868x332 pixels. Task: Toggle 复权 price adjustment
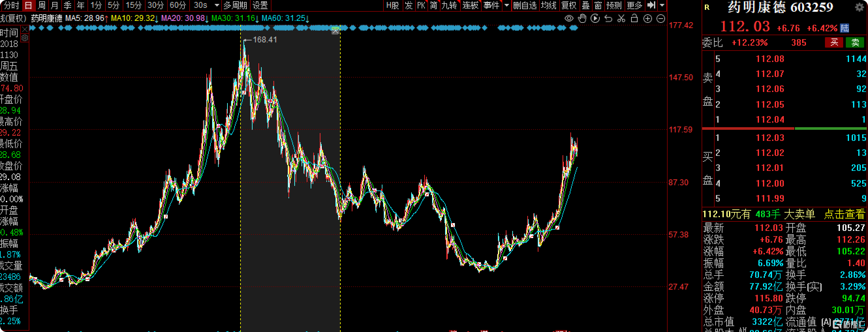569,5
